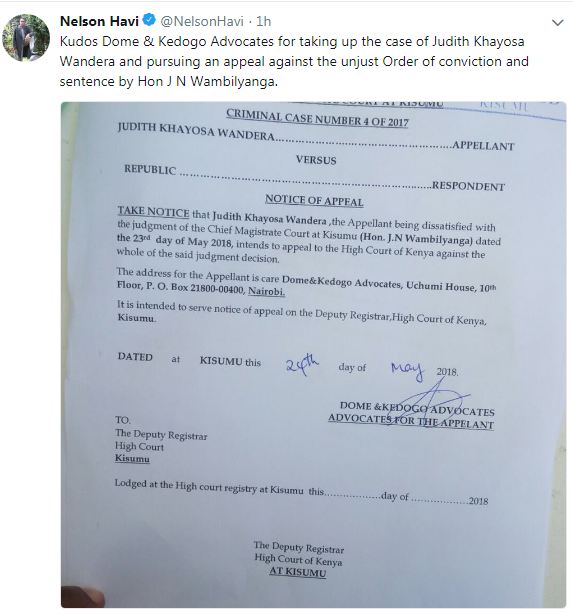Click the blue verified badge
Screen dimensions: 573x612
(x=149, y=20)
